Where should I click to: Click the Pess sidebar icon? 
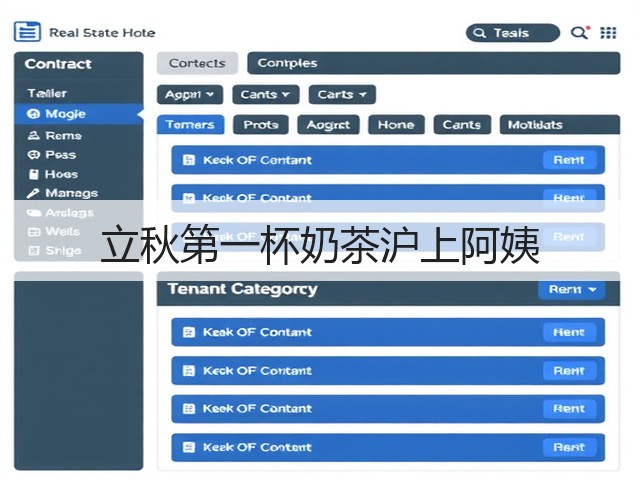click(x=33, y=155)
